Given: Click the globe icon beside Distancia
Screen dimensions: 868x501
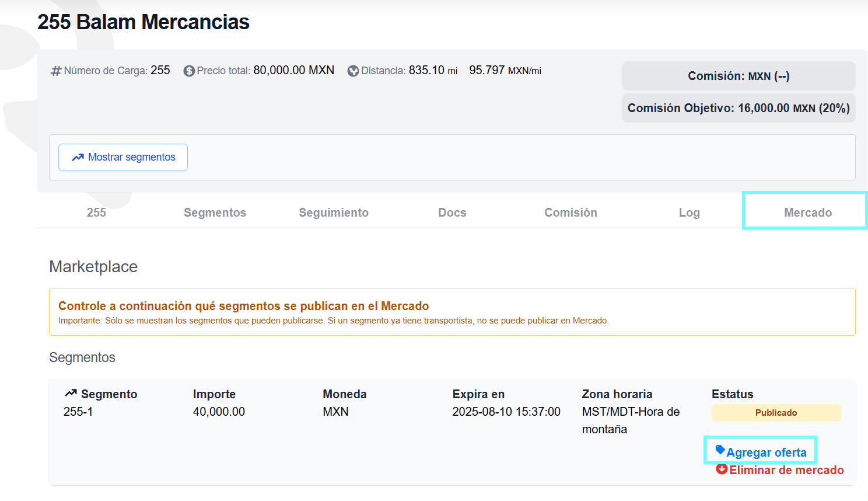Looking at the screenshot, I should pos(353,71).
